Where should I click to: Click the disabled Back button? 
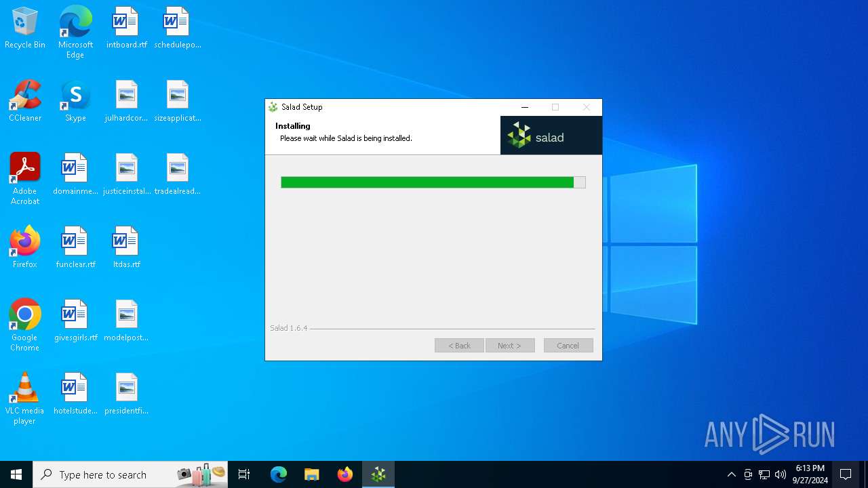click(459, 346)
